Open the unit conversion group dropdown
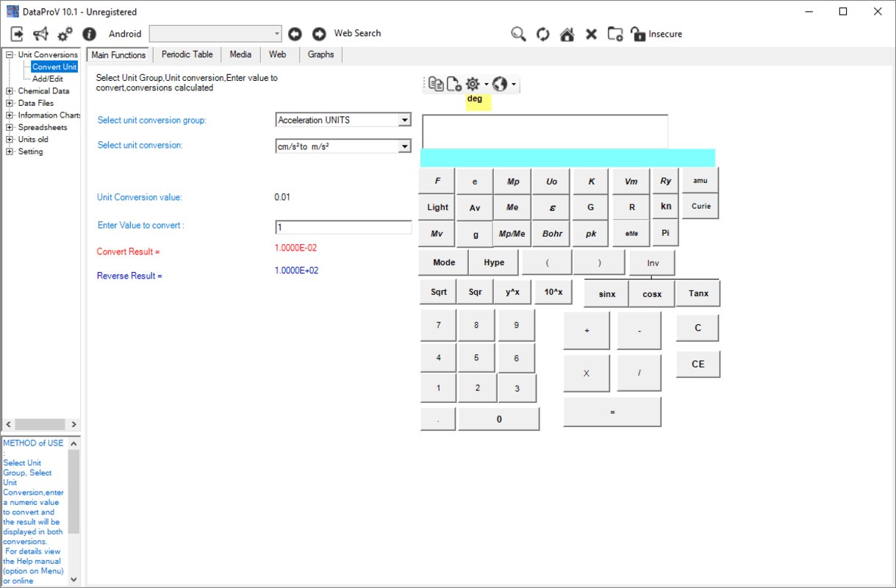 404,120
